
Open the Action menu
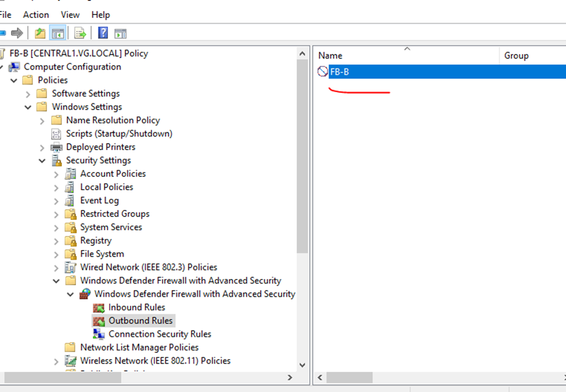click(36, 14)
